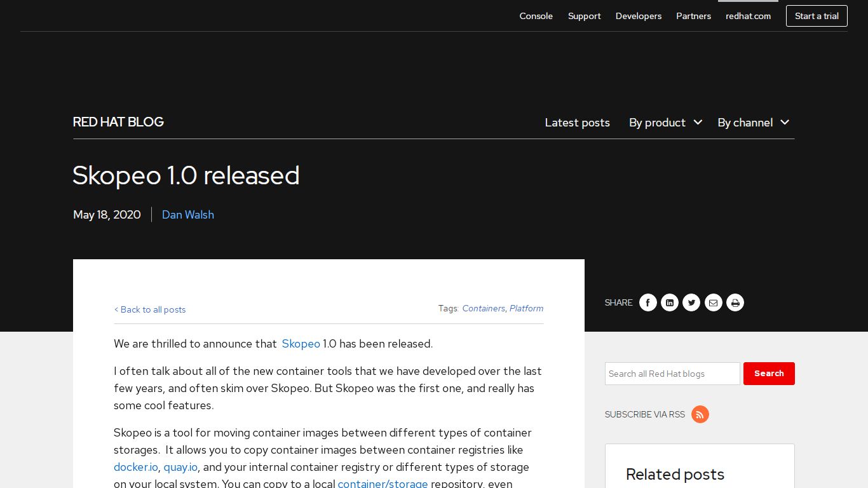Open the docker.io link
868x488 pixels.
tap(136, 467)
